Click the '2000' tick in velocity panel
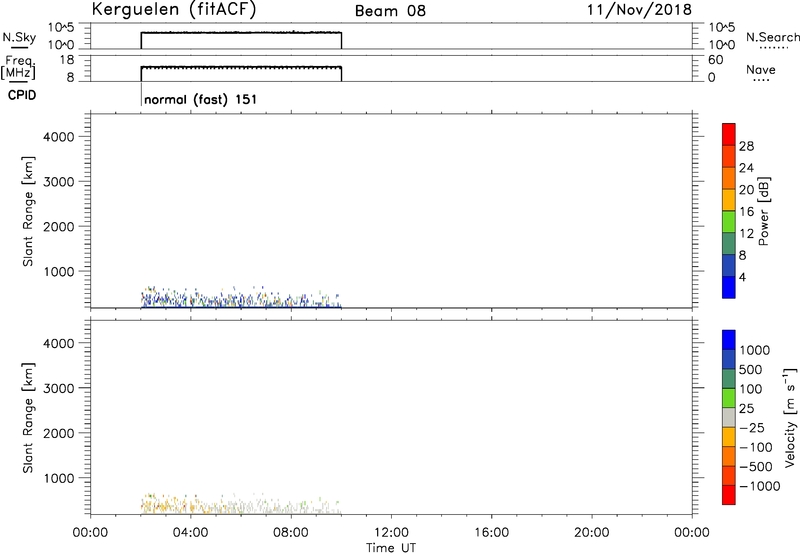The width and height of the screenshot is (800, 554). pyautogui.click(x=59, y=433)
